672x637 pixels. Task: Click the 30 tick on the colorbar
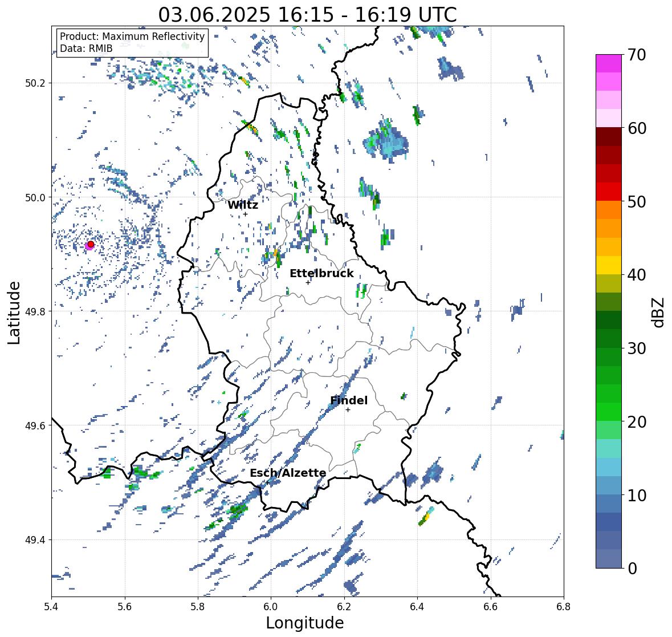637,348
